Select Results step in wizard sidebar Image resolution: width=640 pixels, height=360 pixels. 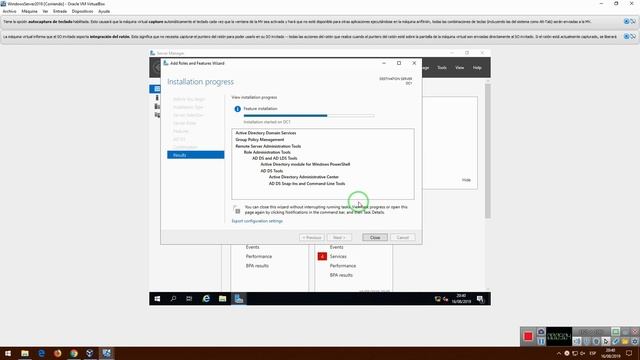196,155
